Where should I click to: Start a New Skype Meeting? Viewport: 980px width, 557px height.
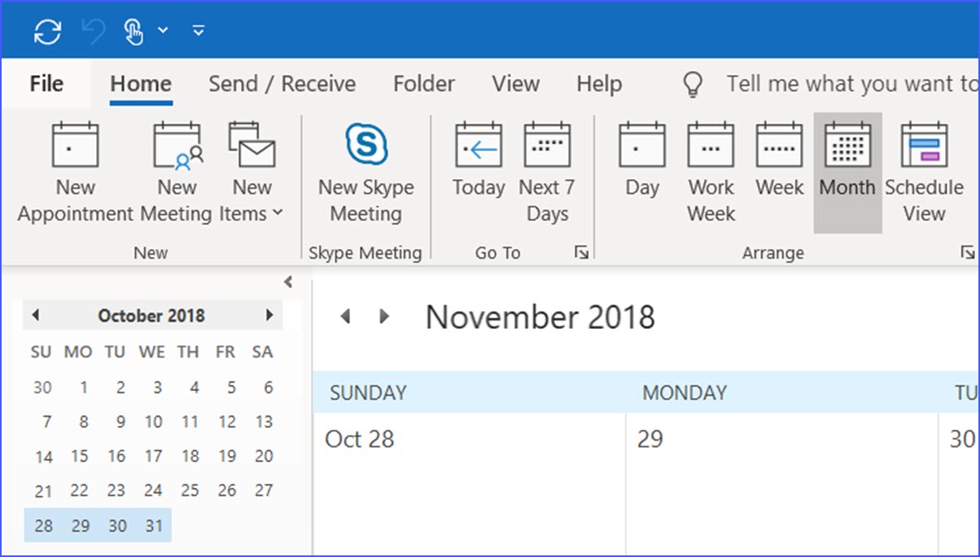tap(365, 173)
